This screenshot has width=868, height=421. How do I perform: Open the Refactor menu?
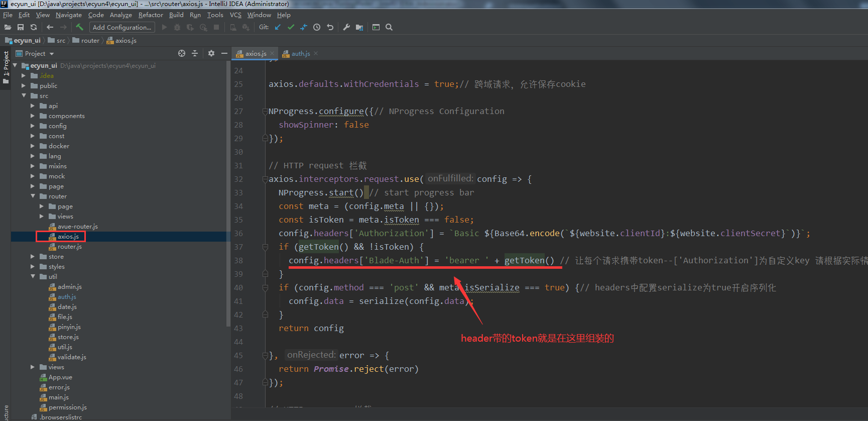tap(151, 15)
